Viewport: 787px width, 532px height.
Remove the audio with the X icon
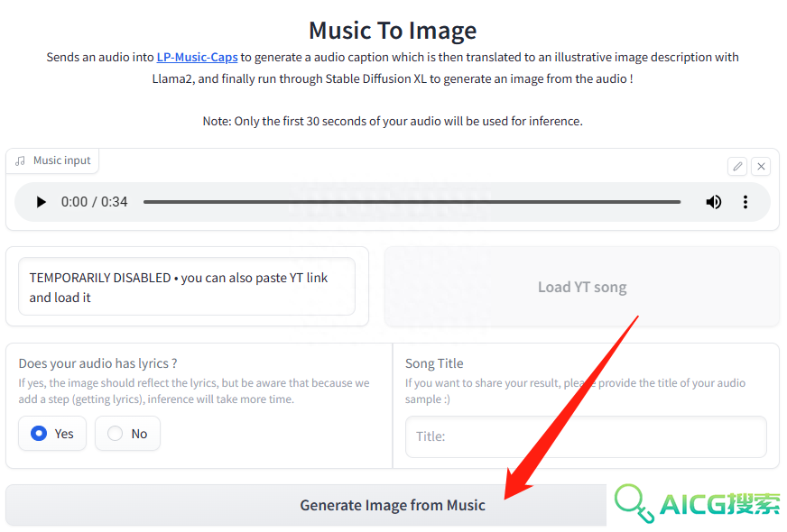click(x=761, y=167)
